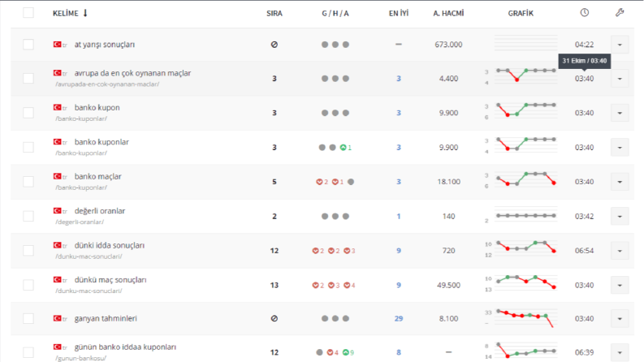Sort by A. HACMİ column header

(x=448, y=13)
